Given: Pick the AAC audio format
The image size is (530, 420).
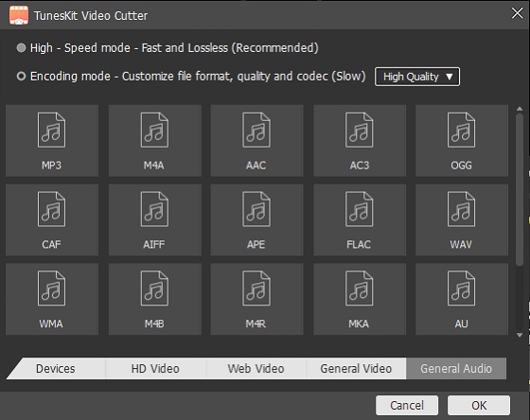Looking at the screenshot, I should (256, 141).
